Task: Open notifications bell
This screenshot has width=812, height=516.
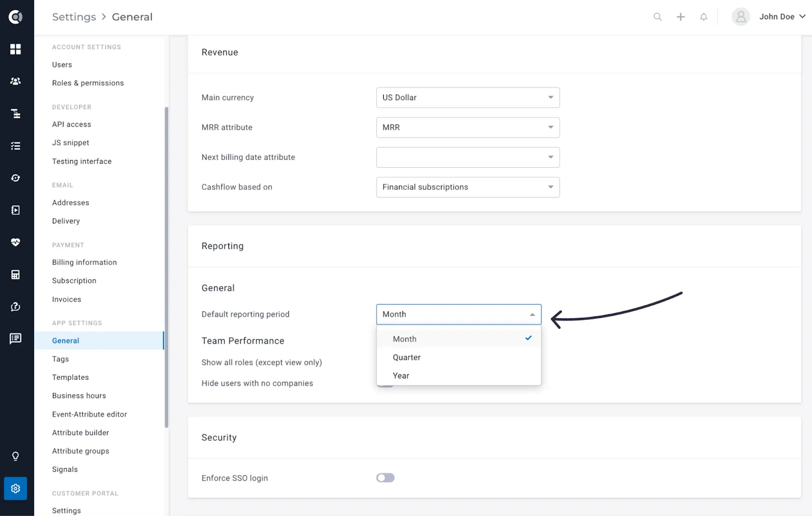Action: pyautogui.click(x=703, y=17)
